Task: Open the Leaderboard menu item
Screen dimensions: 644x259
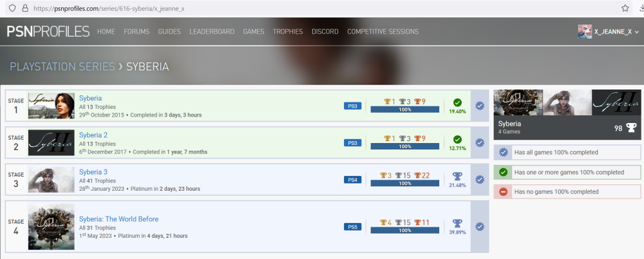Action: click(x=212, y=32)
